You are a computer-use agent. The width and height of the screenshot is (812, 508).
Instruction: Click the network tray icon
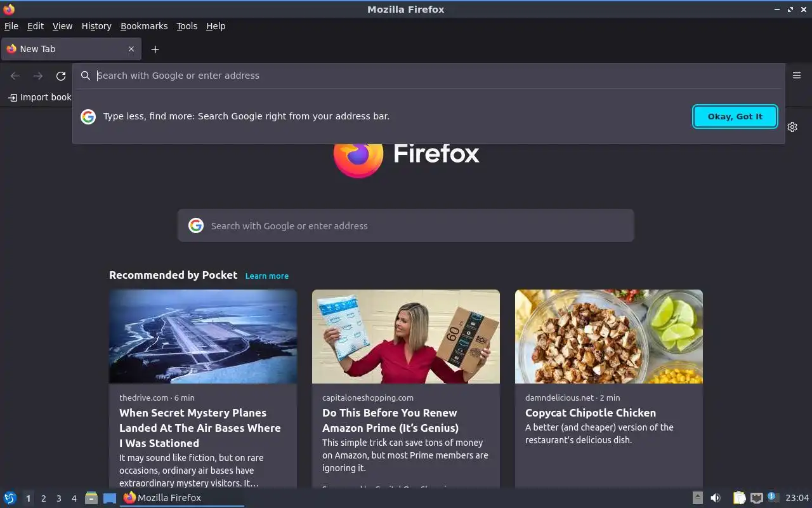(x=756, y=498)
